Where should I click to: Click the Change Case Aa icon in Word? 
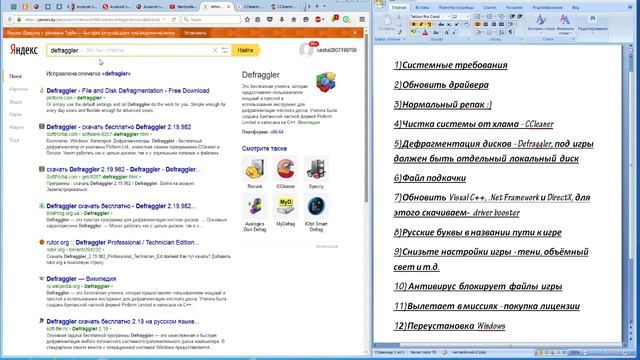[436, 32]
